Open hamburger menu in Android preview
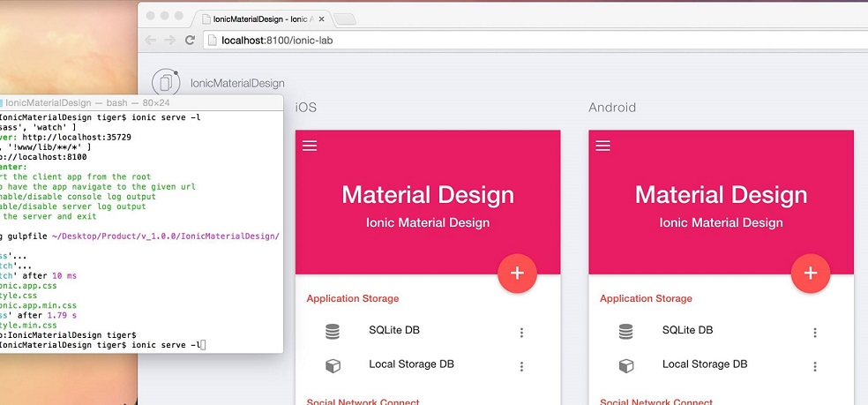Screen dimensions: 868x405 (x=603, y=146)
